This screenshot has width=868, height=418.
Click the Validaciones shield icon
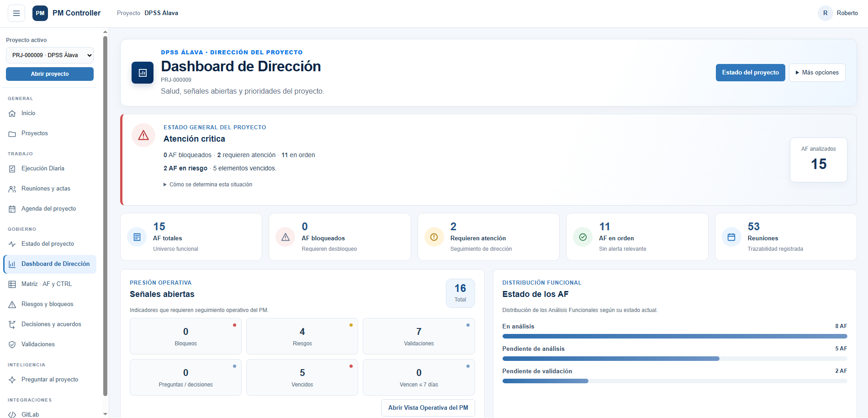(x=12, y=345)
